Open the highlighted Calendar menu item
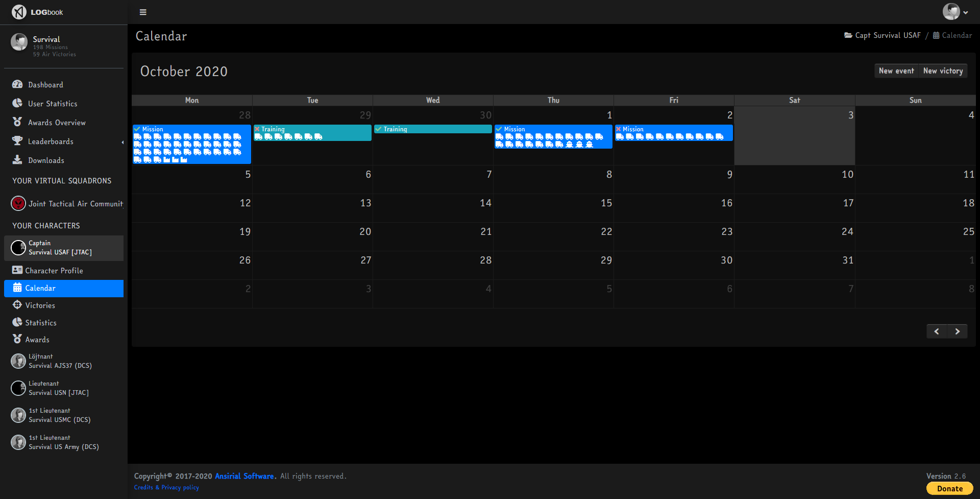The image size is (980, 499). pos(63,288)
